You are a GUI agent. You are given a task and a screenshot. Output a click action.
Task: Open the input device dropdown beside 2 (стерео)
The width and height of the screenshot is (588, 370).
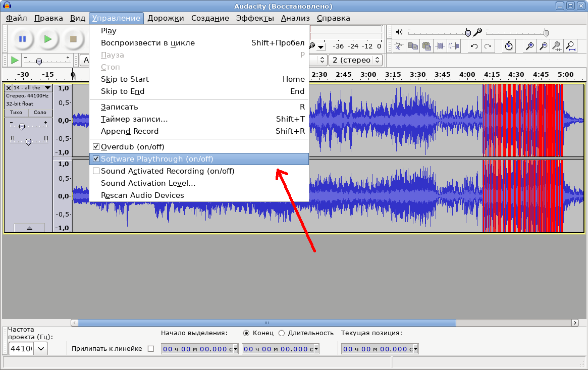322,60
